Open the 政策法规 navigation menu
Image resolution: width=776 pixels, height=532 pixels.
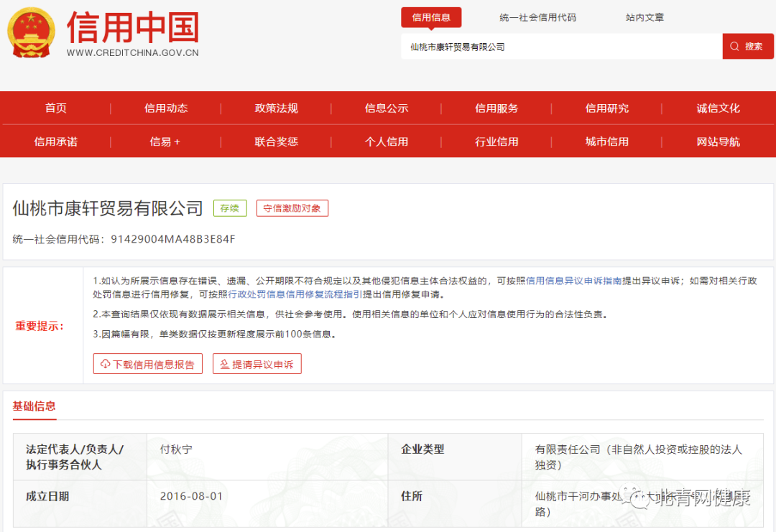coord(277,108)
